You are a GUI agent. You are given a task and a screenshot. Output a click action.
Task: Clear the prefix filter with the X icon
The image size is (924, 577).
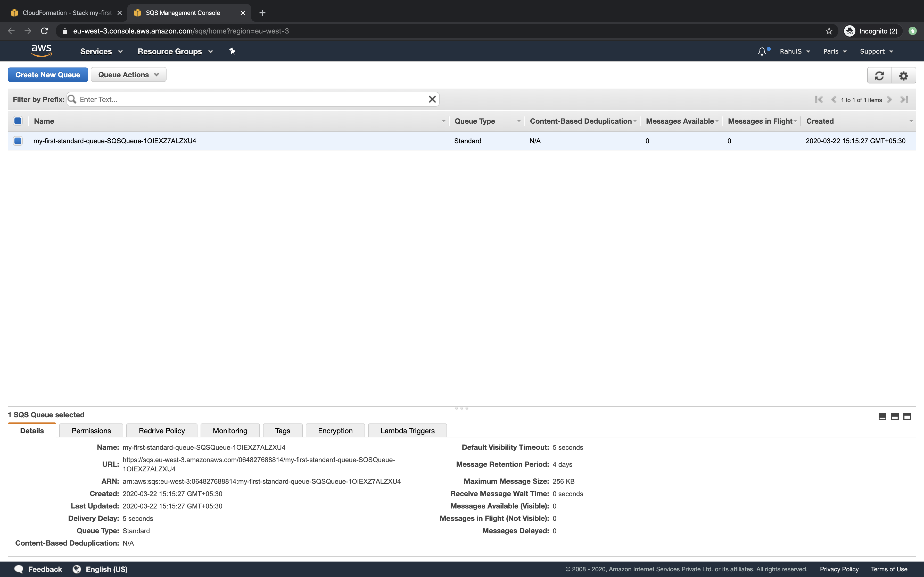pos(432,99)
